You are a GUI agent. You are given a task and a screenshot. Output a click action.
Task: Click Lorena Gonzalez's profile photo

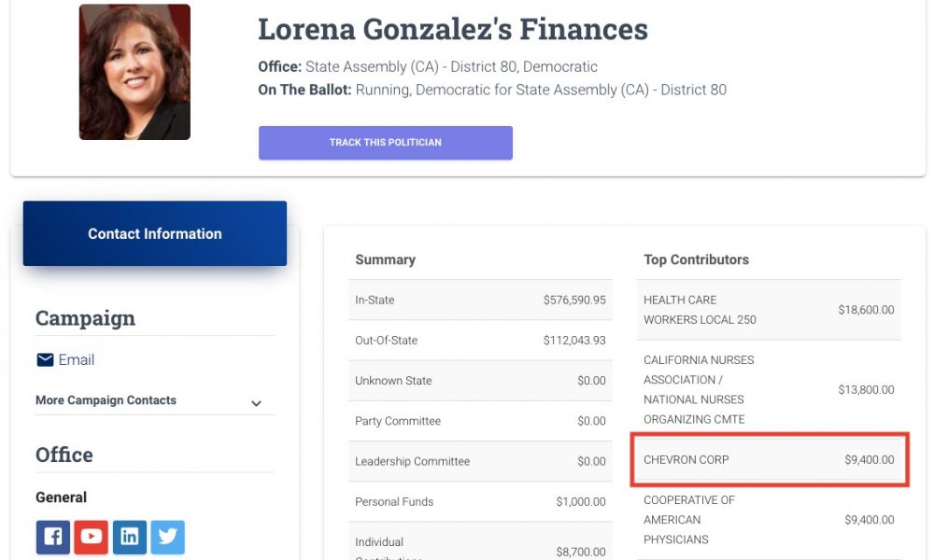[x=134, y=72]
